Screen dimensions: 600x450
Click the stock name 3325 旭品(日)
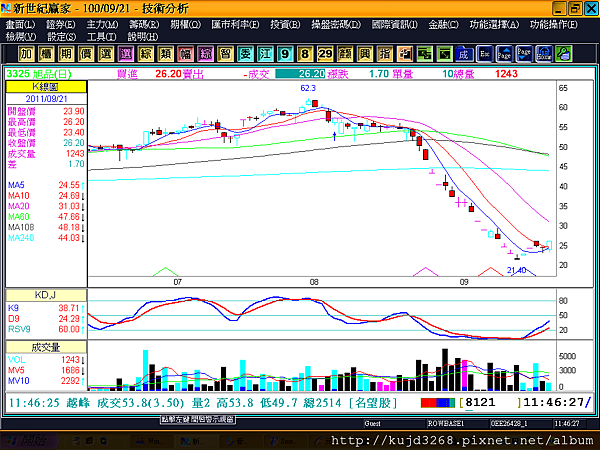pos(39,74)
